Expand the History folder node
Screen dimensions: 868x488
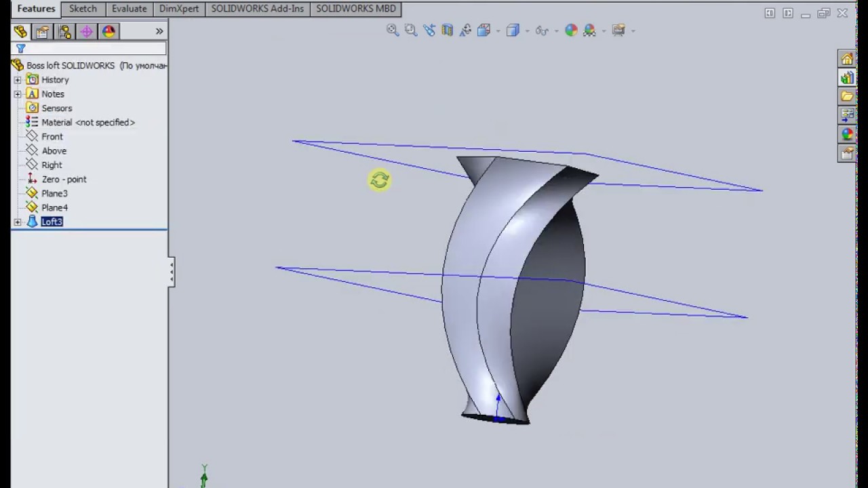[x=18, y=80]
